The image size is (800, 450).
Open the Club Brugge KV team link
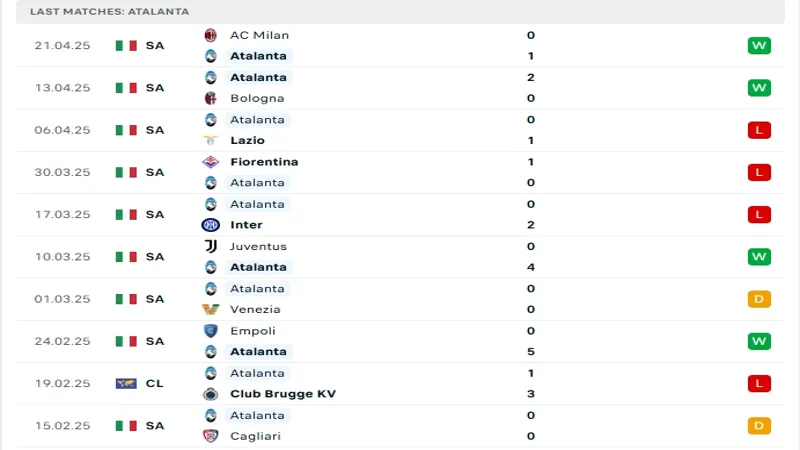coord(283,394)
